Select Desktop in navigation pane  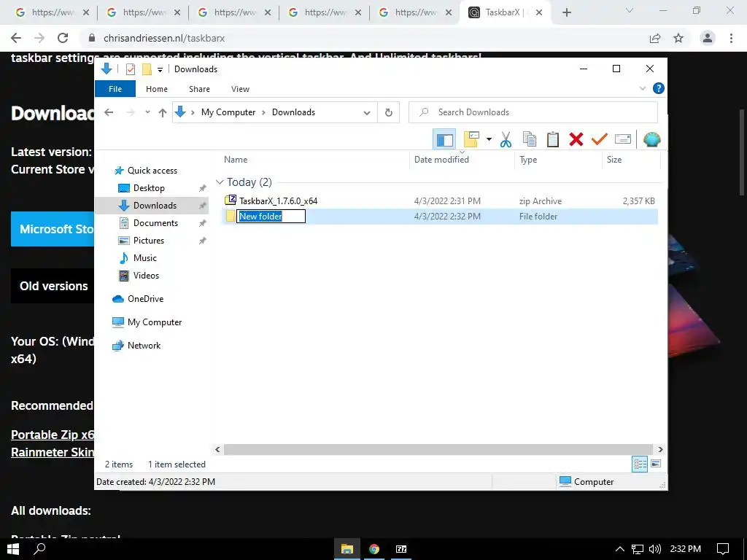pos(149,188)
